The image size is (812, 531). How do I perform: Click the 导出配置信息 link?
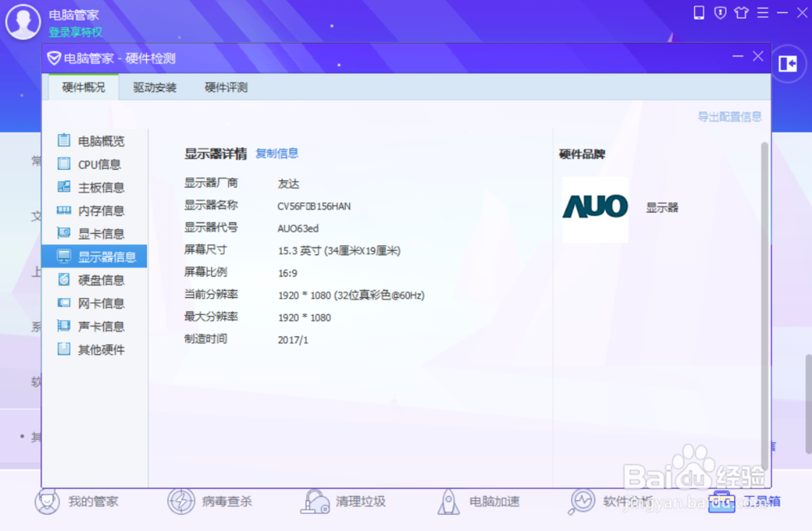click(x=729, y=117)
